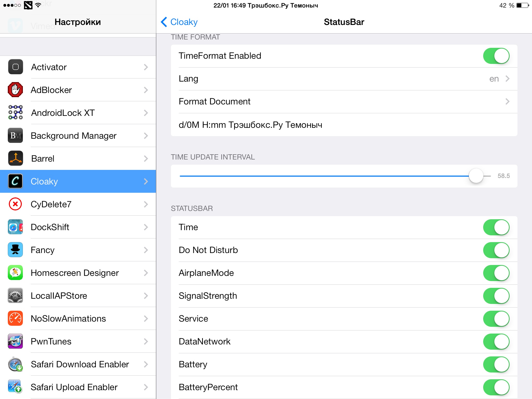
Task: Tap the signal strength dots
Action: click(12, 5)
